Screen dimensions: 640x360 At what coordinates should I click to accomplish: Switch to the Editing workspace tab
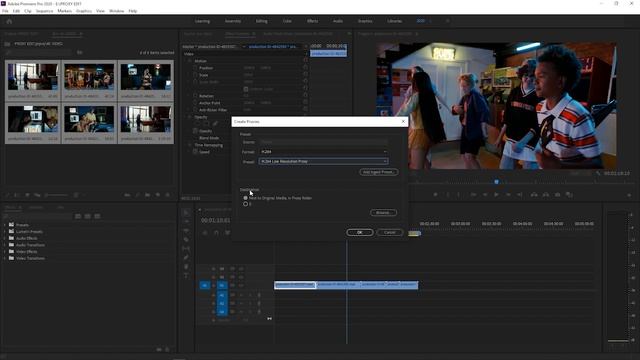262,21
